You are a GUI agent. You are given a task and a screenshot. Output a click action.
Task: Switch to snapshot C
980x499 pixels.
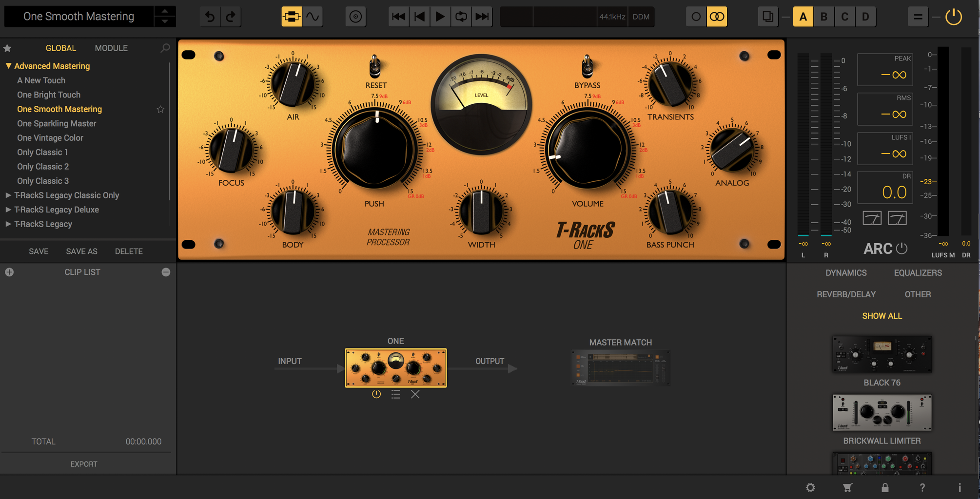coord(845,17)
